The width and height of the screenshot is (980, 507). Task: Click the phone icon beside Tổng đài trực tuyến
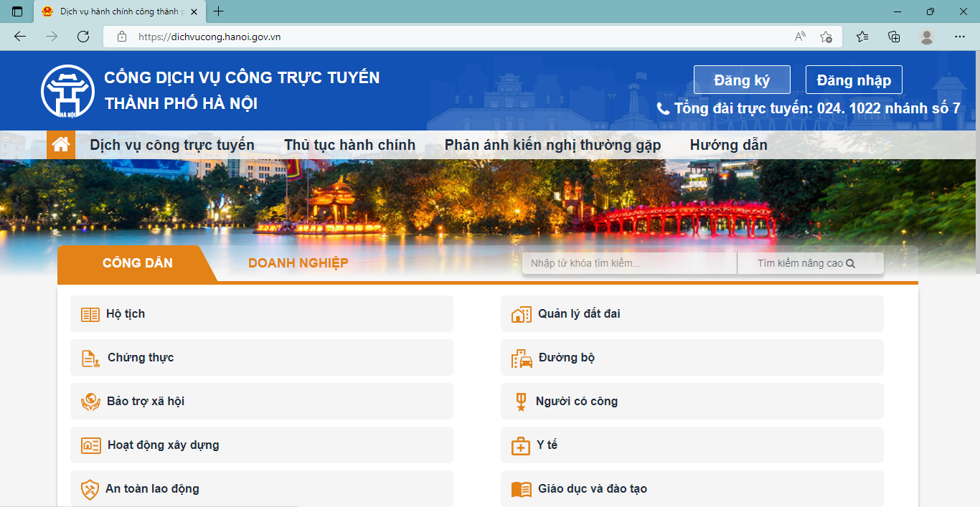[x=663, y=109]
